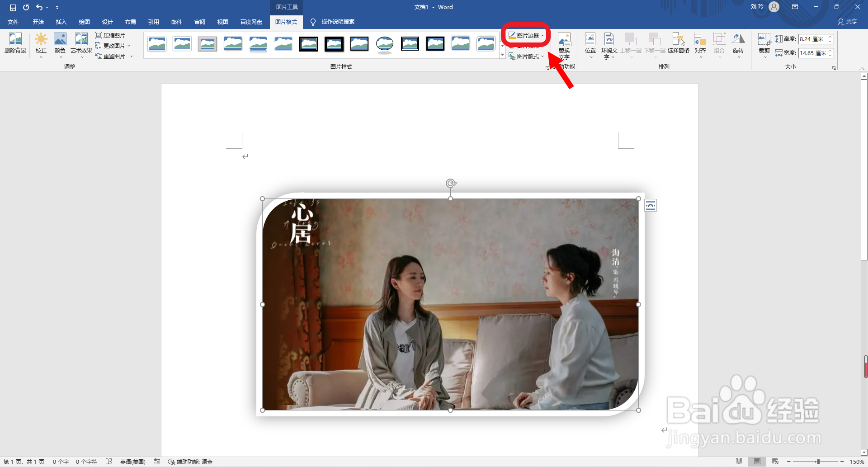
Task: Switch to the 百度网盘 tab
Action: (251, 22)
